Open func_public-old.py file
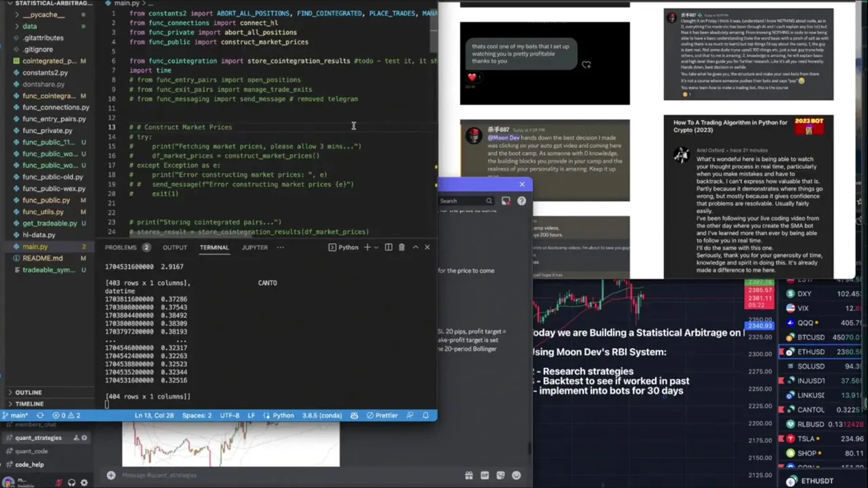This screenshot has width=868, height=488. coord(53,177)
